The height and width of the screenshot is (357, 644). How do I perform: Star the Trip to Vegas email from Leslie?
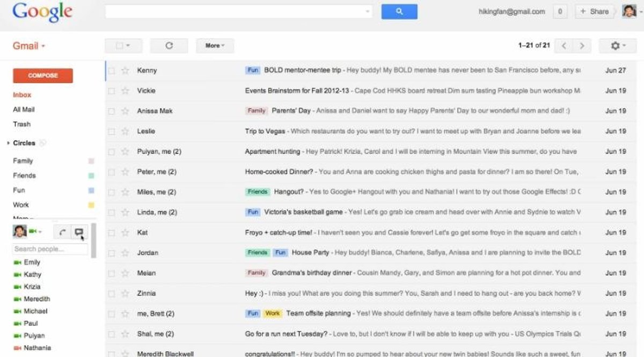tap(125, 132)
